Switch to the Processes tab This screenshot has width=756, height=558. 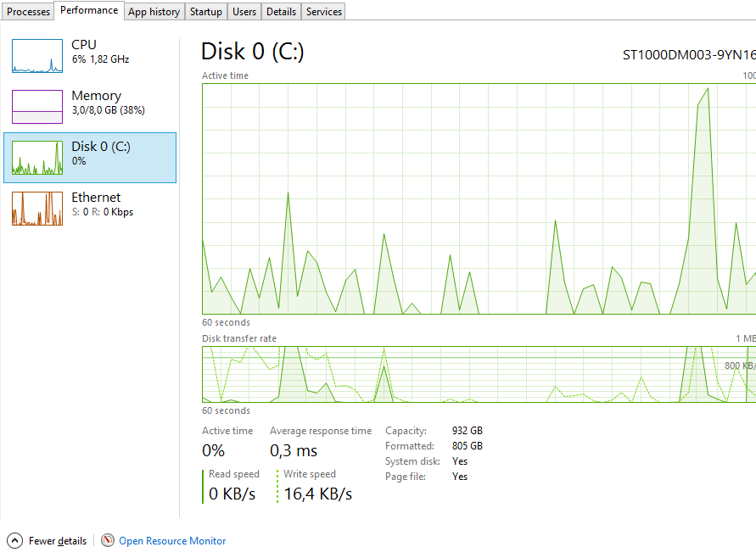29,12
